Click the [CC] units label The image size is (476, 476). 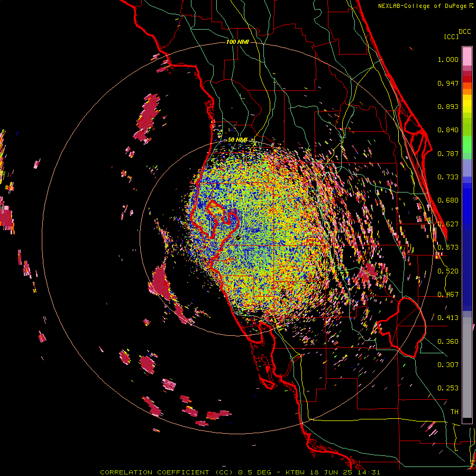click(451, 36)
